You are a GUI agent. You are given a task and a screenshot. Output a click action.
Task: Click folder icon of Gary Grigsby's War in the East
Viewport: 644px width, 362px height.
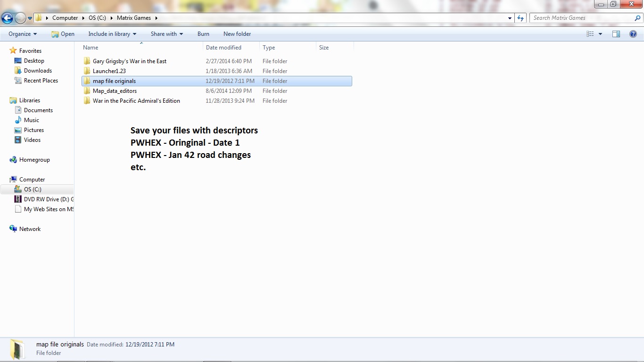[x=87, y=61]
